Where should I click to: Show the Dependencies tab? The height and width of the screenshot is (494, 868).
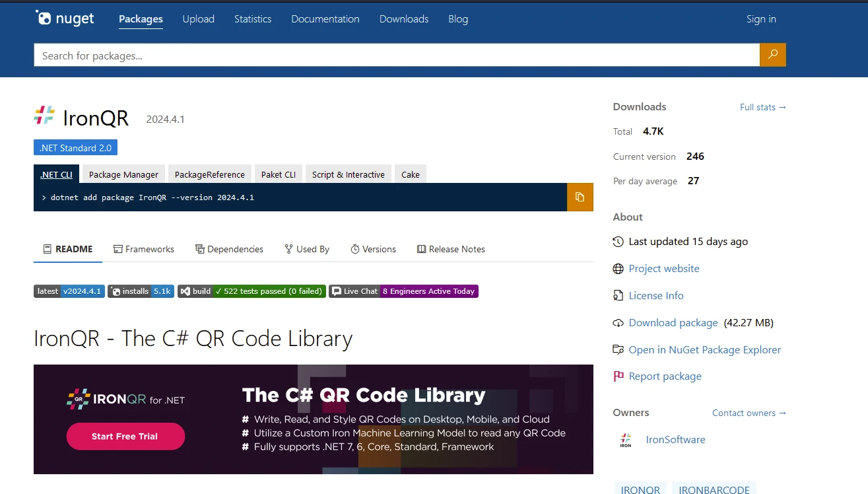point(229,249)
